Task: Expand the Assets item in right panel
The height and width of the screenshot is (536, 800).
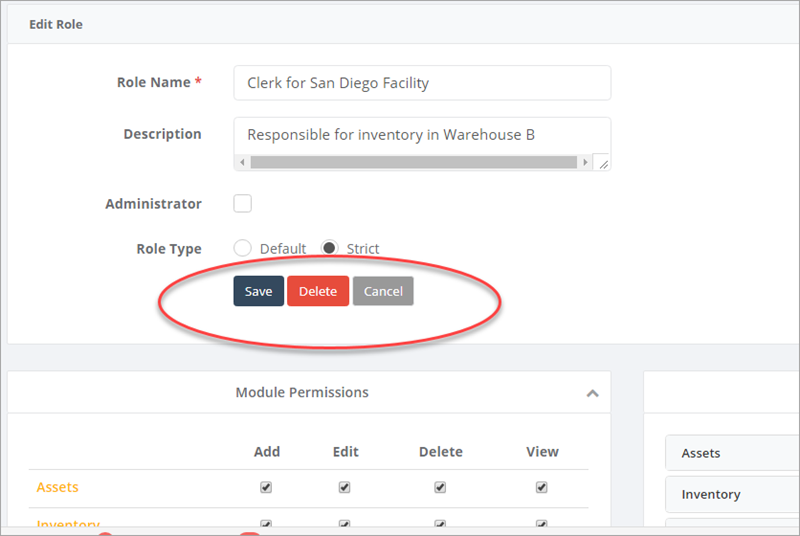Action: point(732,453)
